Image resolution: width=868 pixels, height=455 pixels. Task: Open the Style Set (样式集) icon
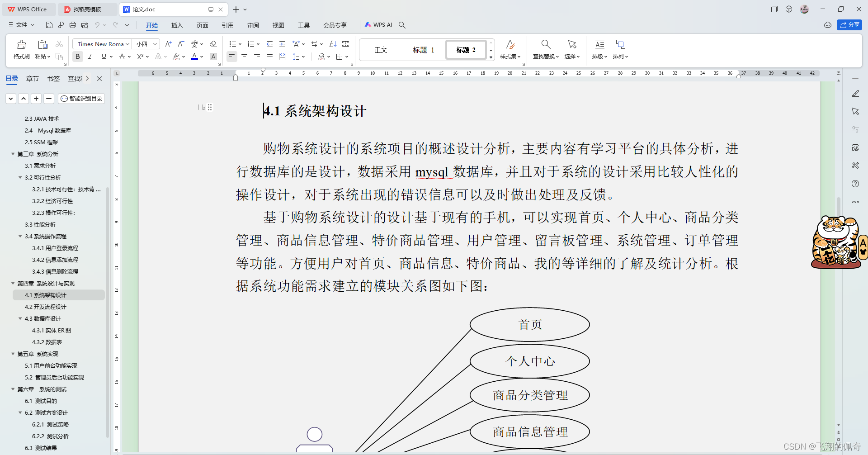pos(510,44)
